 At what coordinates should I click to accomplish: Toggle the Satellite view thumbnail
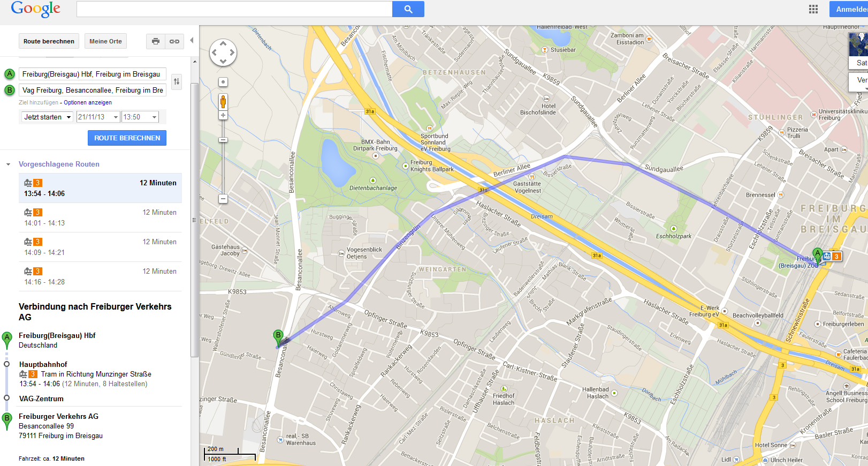(858, 50)
